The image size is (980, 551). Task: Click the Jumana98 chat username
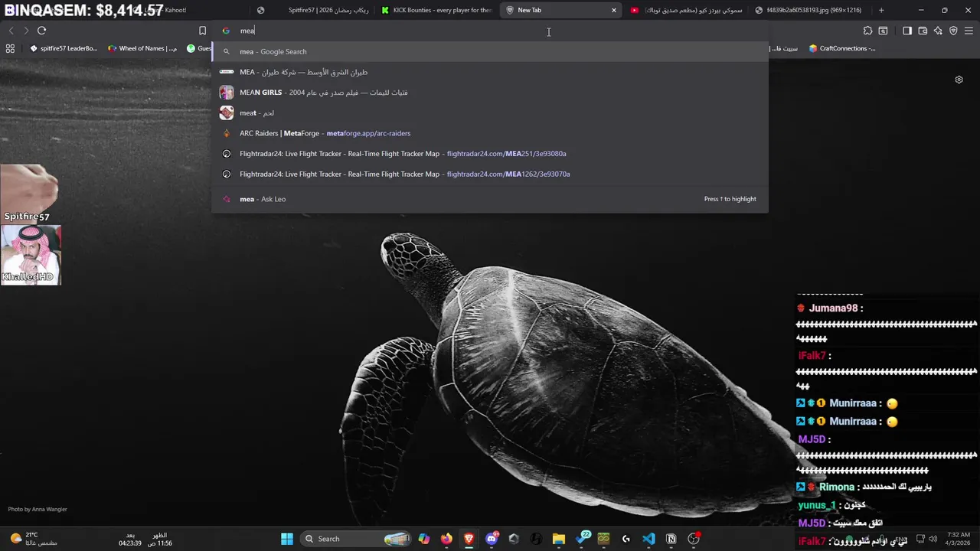(833, 308)
